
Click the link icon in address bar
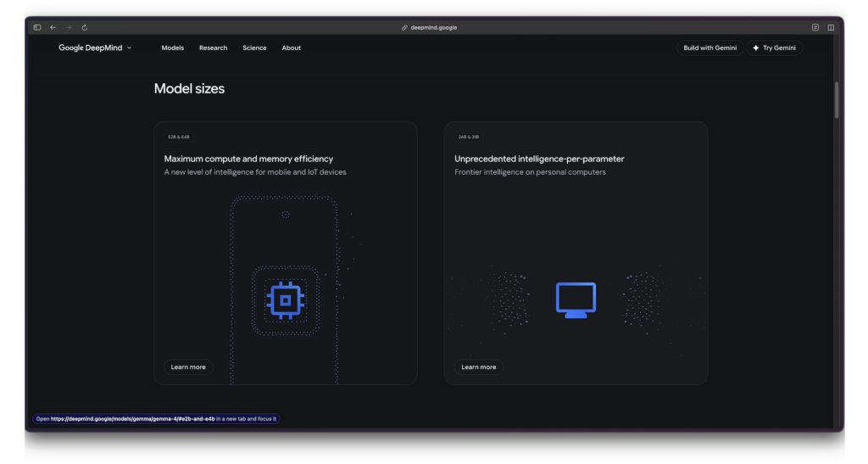coord(405,27)
